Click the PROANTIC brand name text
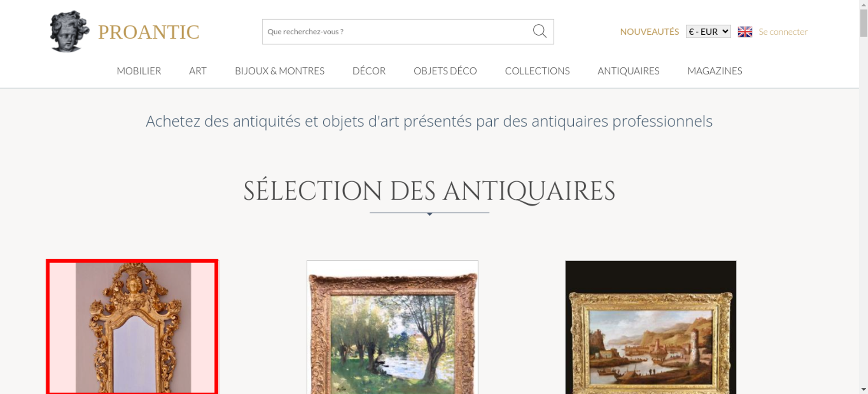This screenshot has width=868, height=394. tap(148, 32)
